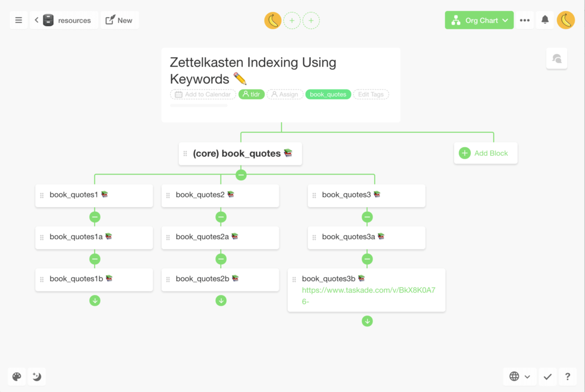The width and height of the screenshot is (585, 392).
Task: Open the notifications bell
Action: coord(544,19)
